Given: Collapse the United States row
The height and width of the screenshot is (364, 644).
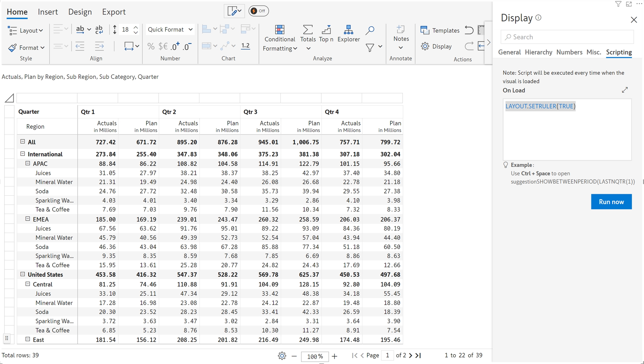Looking at the screenshot, I should click(x=23, y=274).
